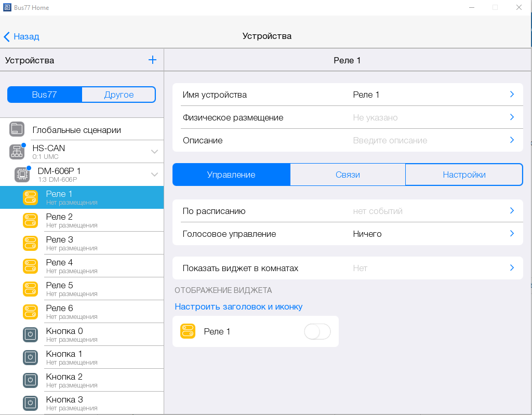Screen dimensions: 532x415
Task: Click the Global scenarios folder icon
Action: click(x=17, y=129)
